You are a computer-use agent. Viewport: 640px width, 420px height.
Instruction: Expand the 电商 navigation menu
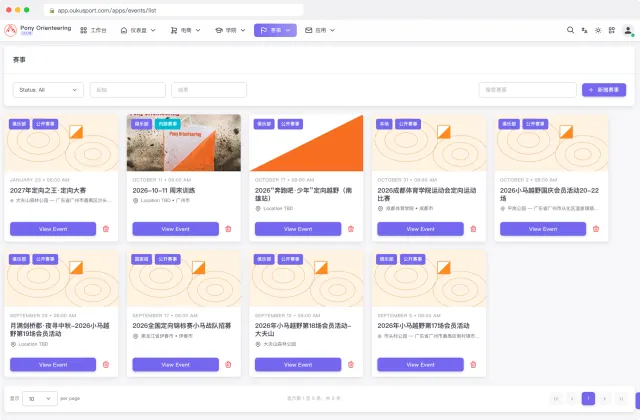click(x=186, y=30)
